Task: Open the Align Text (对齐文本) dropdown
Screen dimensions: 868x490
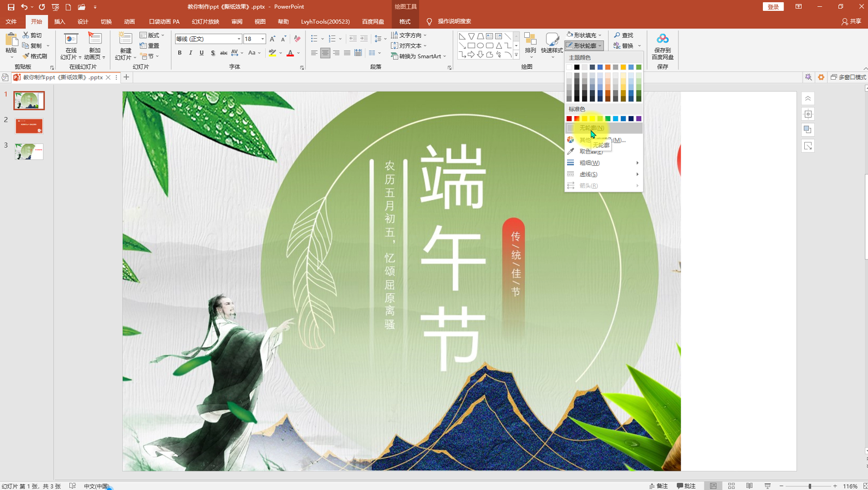Action: [409, 46]
